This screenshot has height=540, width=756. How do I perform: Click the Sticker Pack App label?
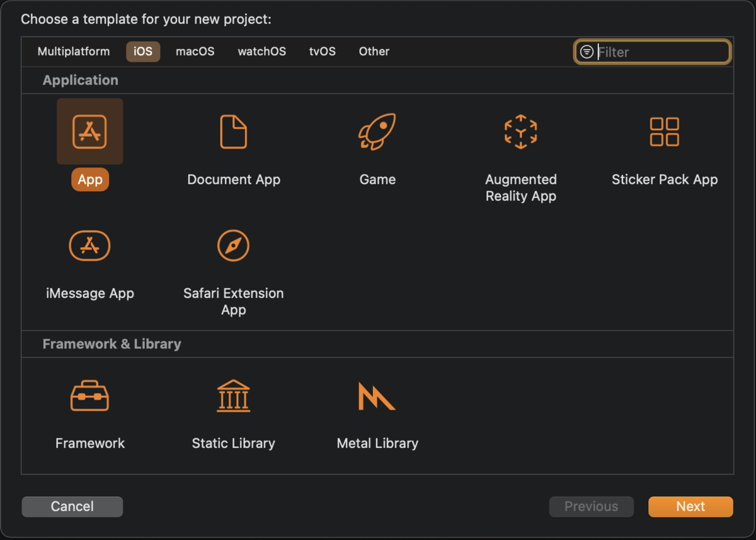pos(665,180)
